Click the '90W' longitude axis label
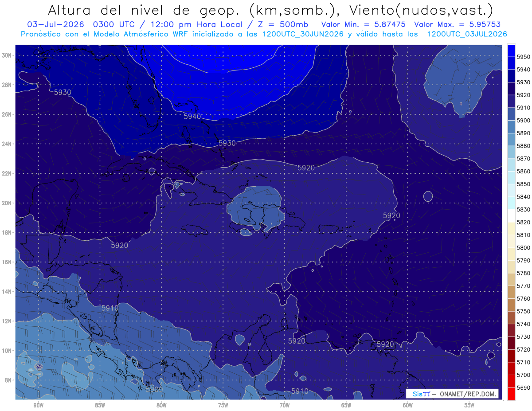The height and width of the screenshot is (411, 532). [x=38, y=405]
